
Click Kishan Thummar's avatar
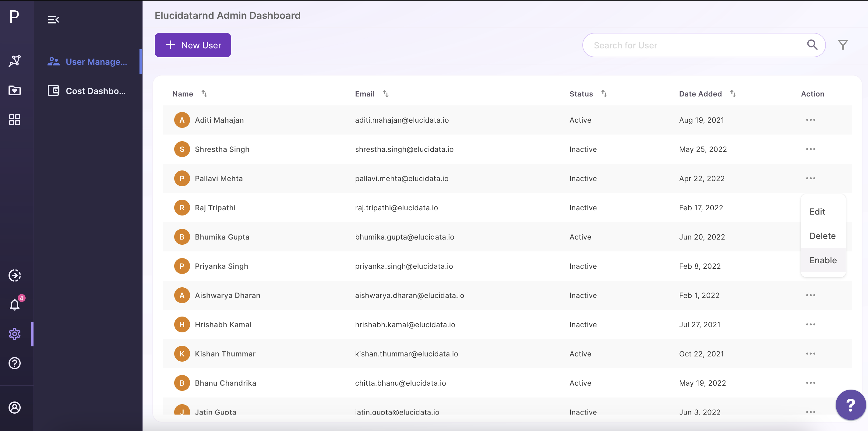pyautogui.click(x=182, y=354)
